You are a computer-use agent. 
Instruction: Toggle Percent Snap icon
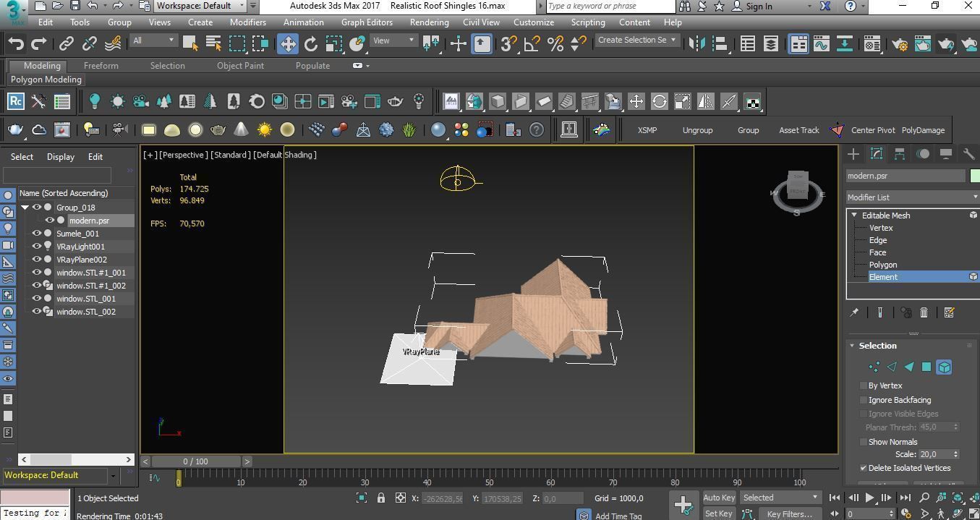pyautogui.click(x=555, y=44)
